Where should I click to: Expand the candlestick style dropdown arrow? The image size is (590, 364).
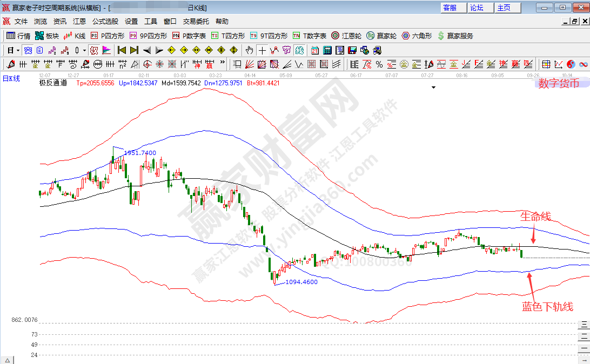click(x=84, y=50)
